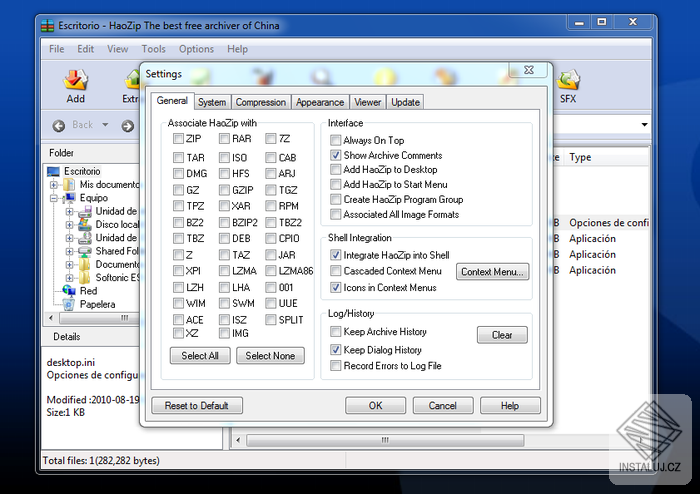Switch to the Appearance tab
This screenshot has height=494, width=700.
(320, 102)
